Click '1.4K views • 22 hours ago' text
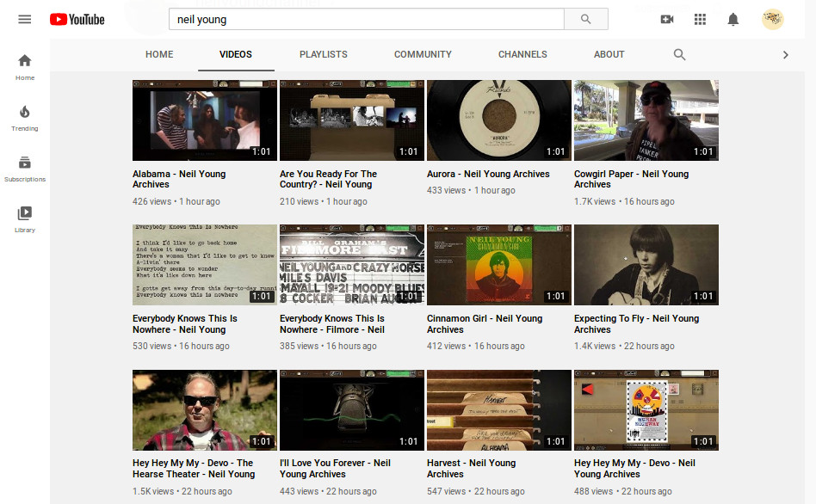Screen dimensions: 816x504 click(x=625, y=346)
